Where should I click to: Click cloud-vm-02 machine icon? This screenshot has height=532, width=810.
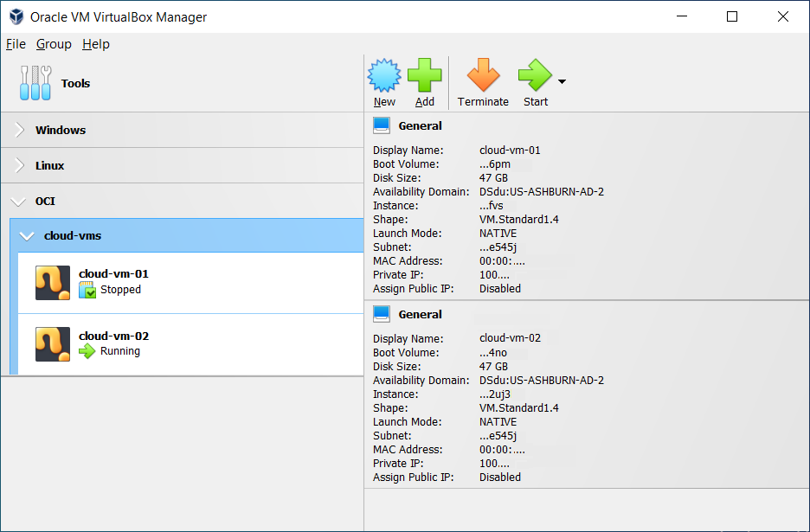(53, 343)
